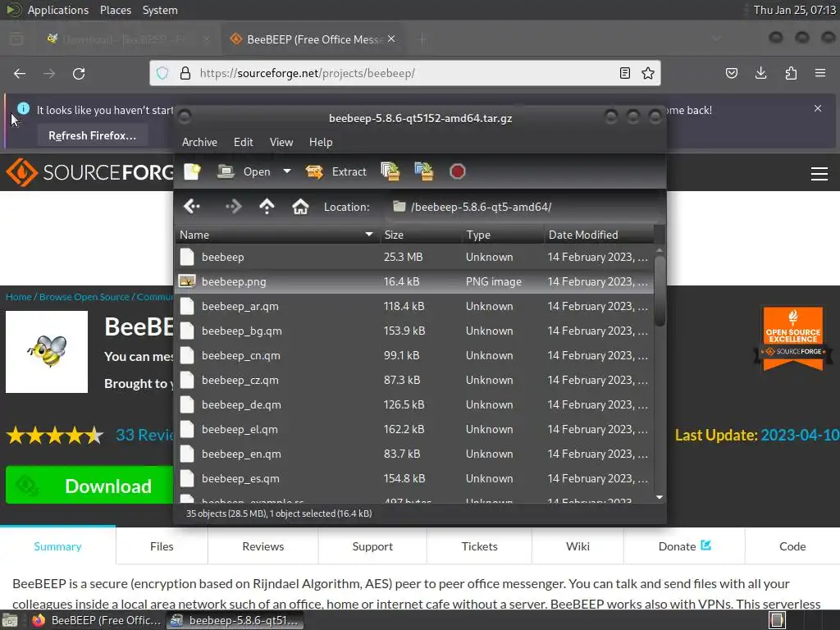Open the Wiki tab
The image size is (840, 630).
(x=577, y=546)
